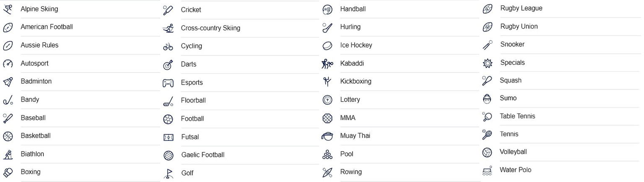Go to the Ice Hockey section
This screenshot has height=182, width=644.
click(356, 45)
